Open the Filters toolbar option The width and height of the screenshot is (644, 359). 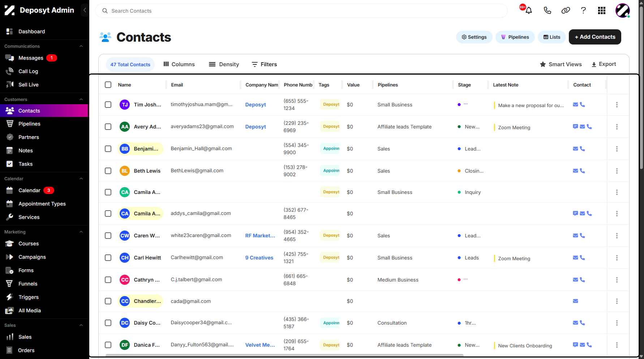point(264,64)
